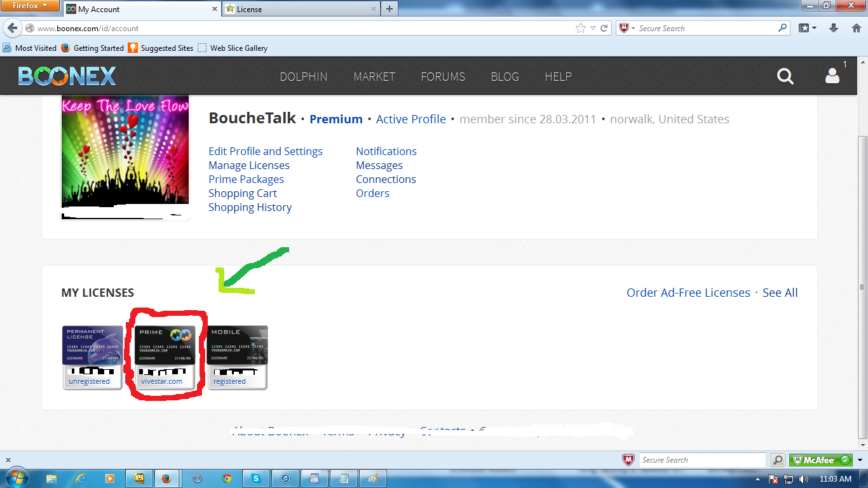Switch to the My Account tab

(141, 9)
